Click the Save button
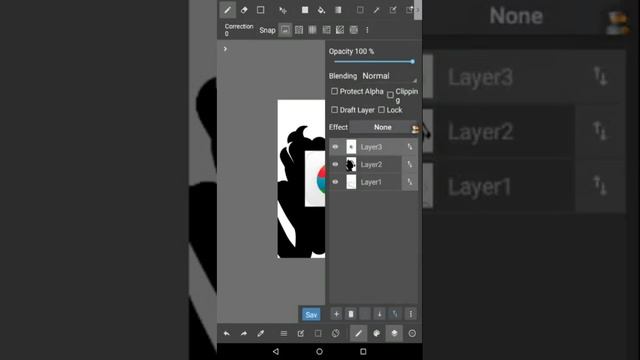Image resolution: width=640 pixels, height=360 pixels. pos(311,314)
